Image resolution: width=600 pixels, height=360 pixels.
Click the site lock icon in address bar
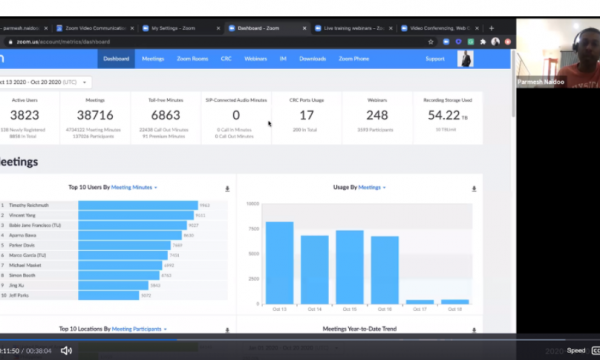coord(10,42)
